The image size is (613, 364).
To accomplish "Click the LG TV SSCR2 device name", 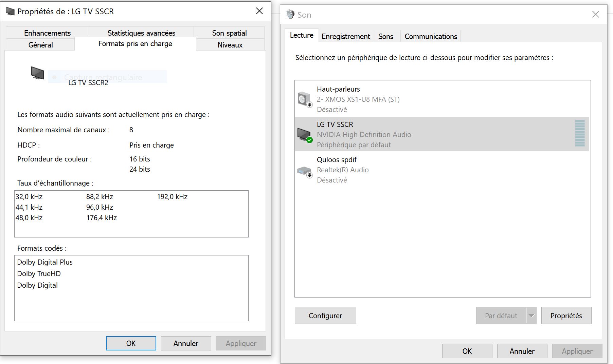I will click(88, 83).
